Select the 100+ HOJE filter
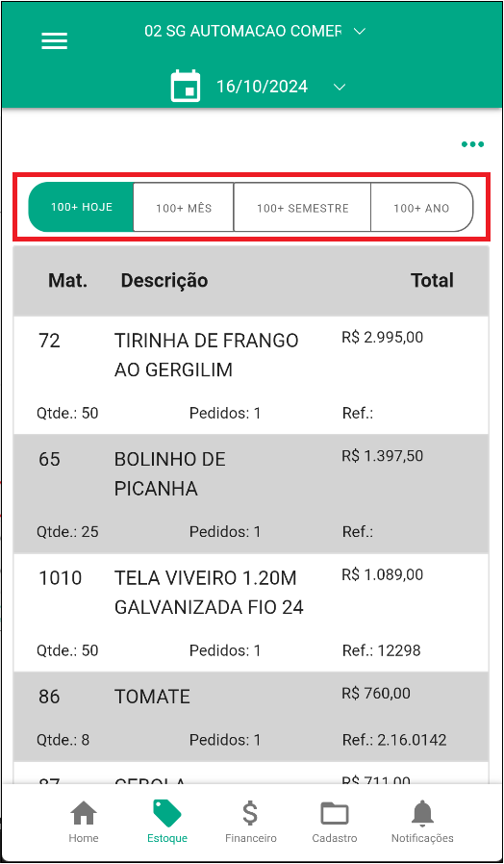Viewport: 504px width, 864px height. point(81,207)
